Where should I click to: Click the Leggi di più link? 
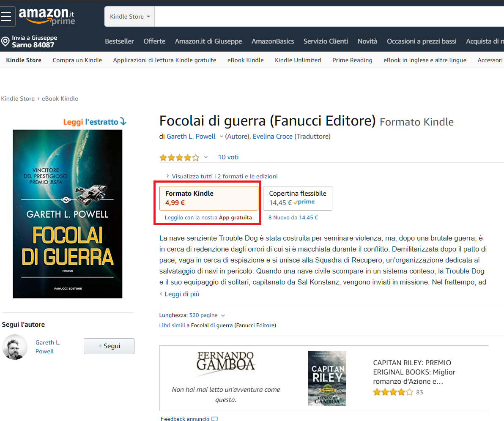182,294
